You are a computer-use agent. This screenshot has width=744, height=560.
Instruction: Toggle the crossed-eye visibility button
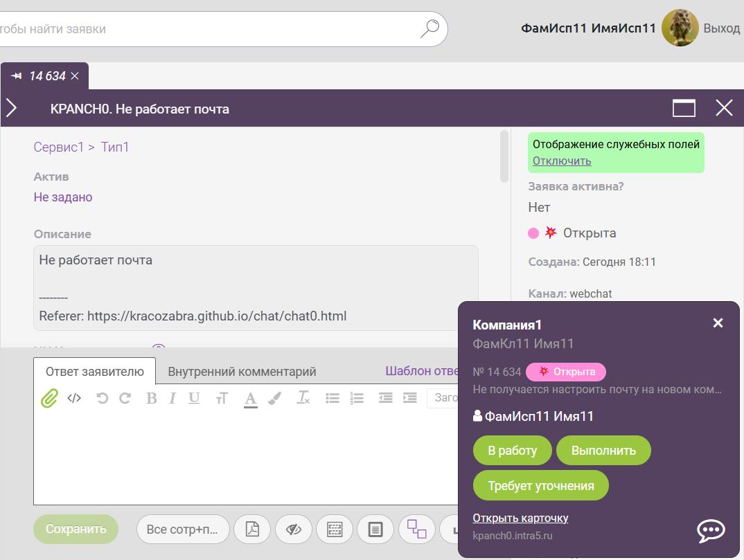(x=293, y=530)
